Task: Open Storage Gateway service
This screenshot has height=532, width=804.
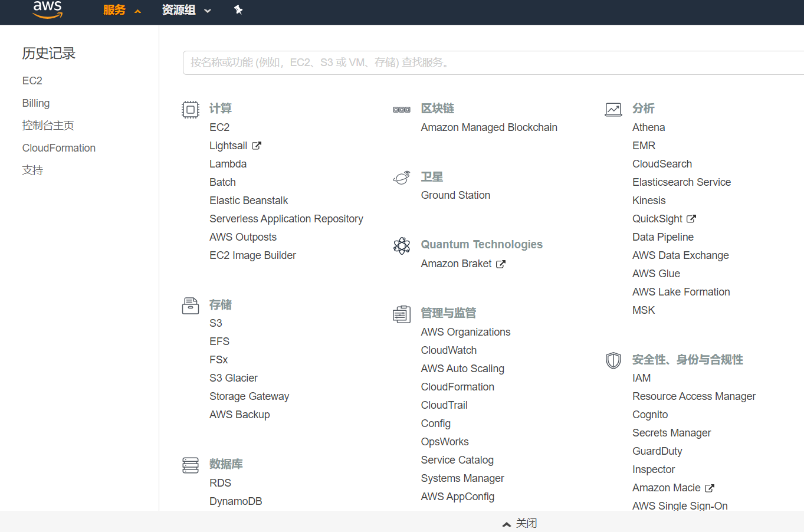Action: coord(250,396)
